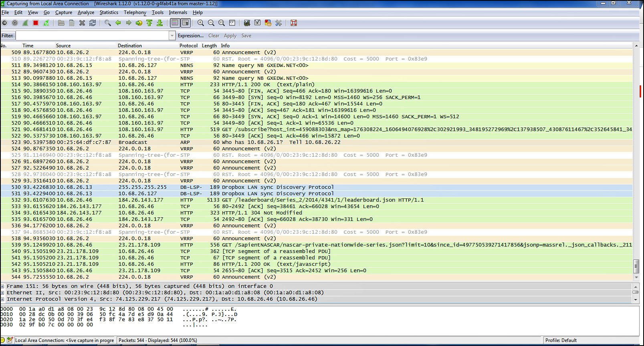Expand Ethernet II details row
The image size is (644, 346).
(2, 293)
